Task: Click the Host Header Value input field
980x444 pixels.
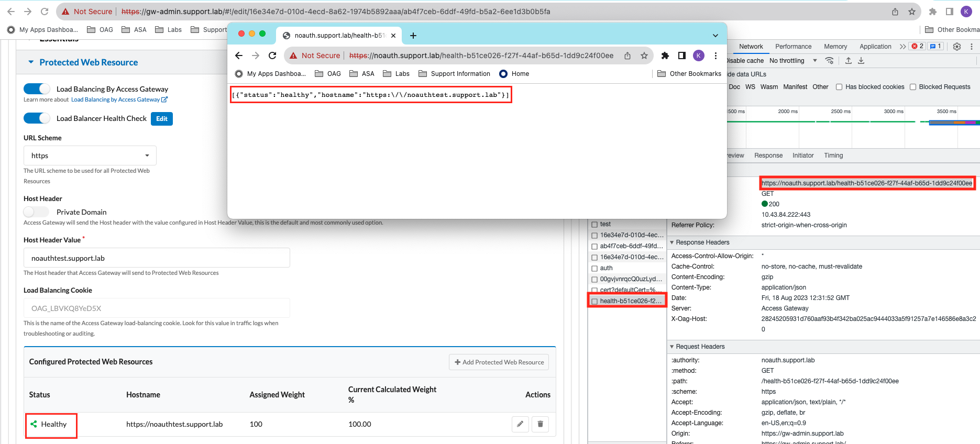Action: [x=157, y=258]
